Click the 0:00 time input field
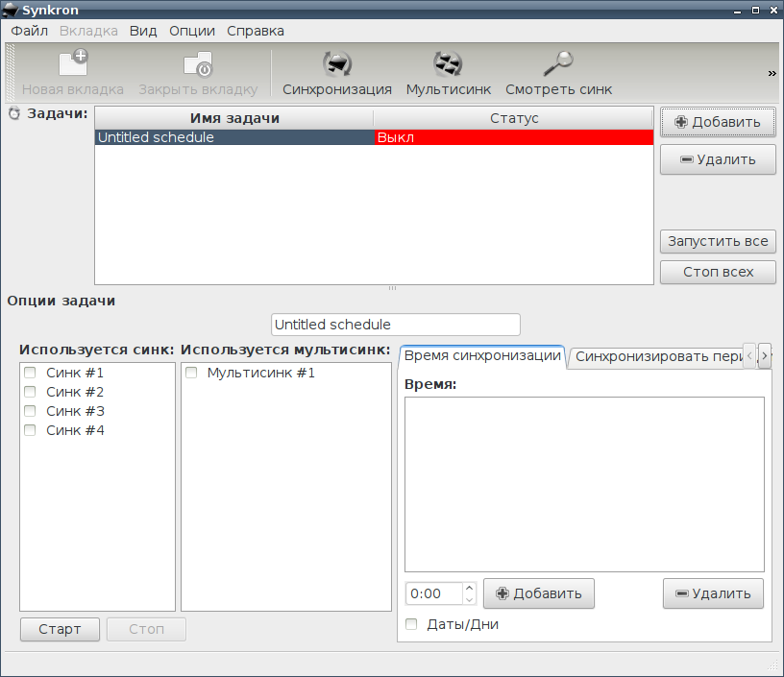This screenshot has width=784, height=677. click(434, 593)
